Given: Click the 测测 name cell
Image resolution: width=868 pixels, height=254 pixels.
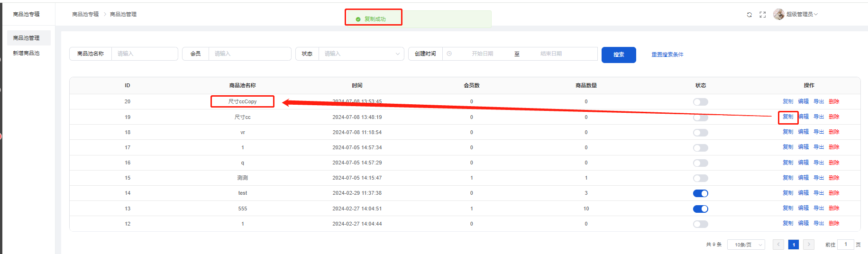Looking at the screenshot, I should (243, 178).
